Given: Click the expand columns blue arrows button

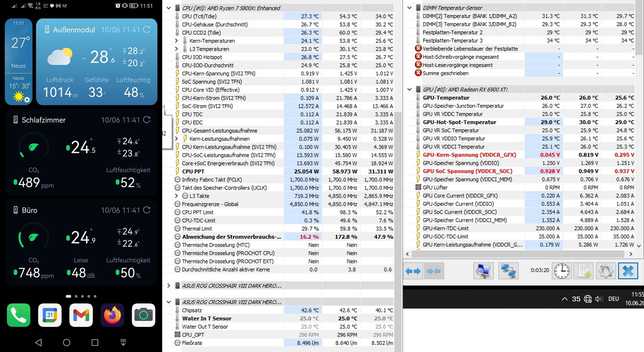Looking at the screenshot, I should (413, 271).
